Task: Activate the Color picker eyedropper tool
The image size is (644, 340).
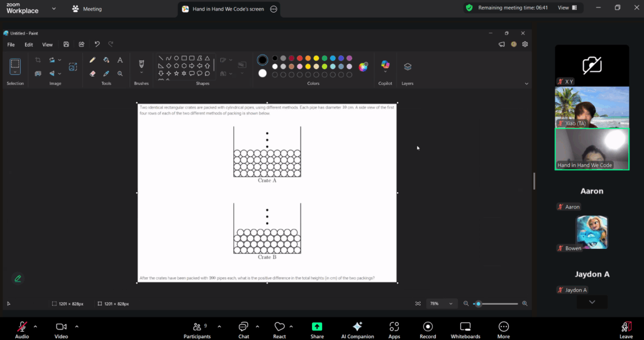Action: 106,73
